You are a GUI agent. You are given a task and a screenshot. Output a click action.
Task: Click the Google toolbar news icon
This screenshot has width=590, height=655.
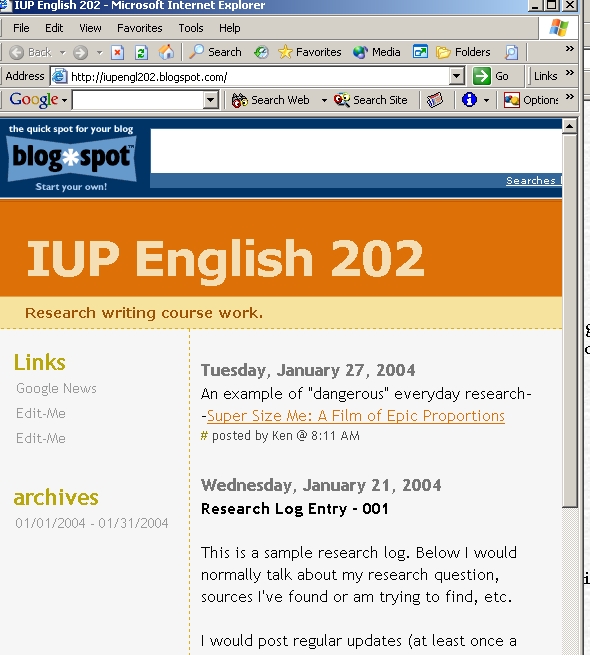coord(435,100)
